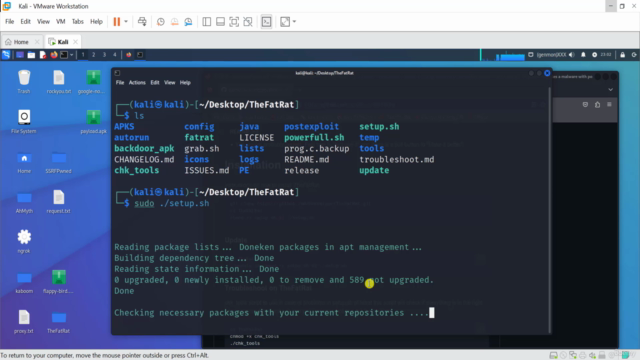This screenshot has width=640, height=360.
Task: Open the VMware Tabs menu
Action: pos(78,22)
